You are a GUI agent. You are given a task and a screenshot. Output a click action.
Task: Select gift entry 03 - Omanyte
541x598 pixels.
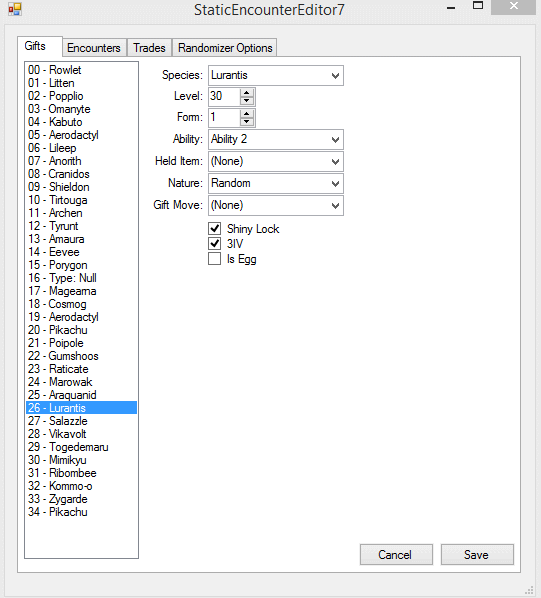[81, 109]
